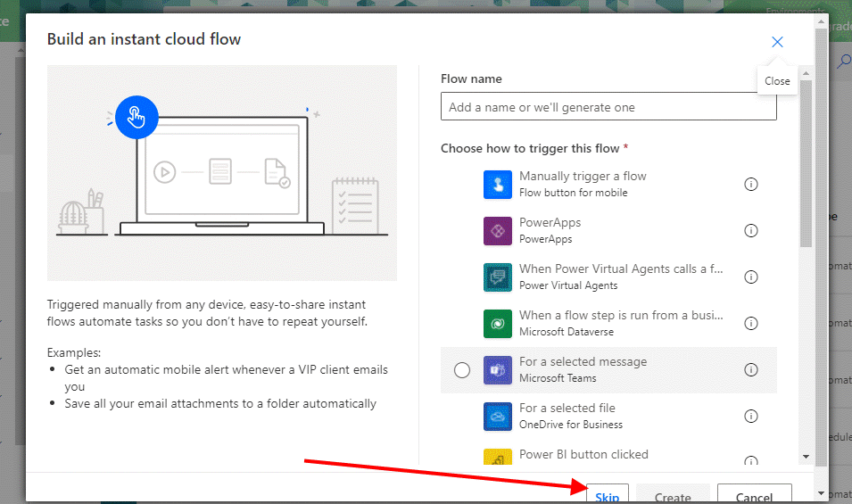This screenshot has height=504, width=852.
Task: Click the Manually trigger a flow icon
Action: pos(497,185)
